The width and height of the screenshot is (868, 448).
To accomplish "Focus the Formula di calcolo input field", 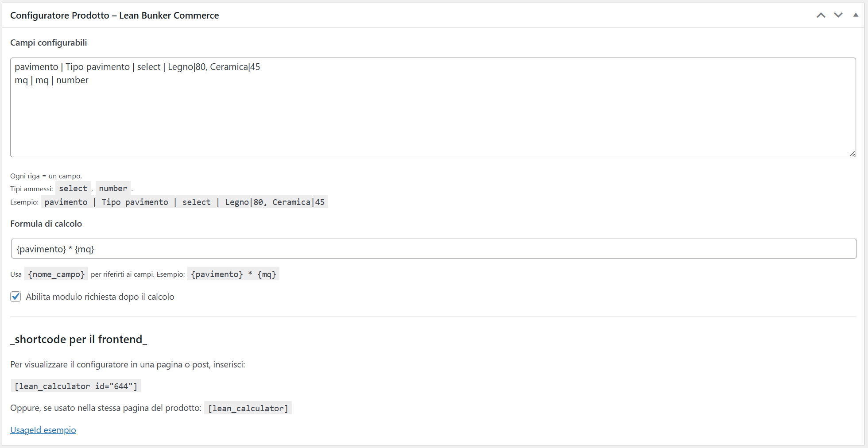I will pos(433,249).
